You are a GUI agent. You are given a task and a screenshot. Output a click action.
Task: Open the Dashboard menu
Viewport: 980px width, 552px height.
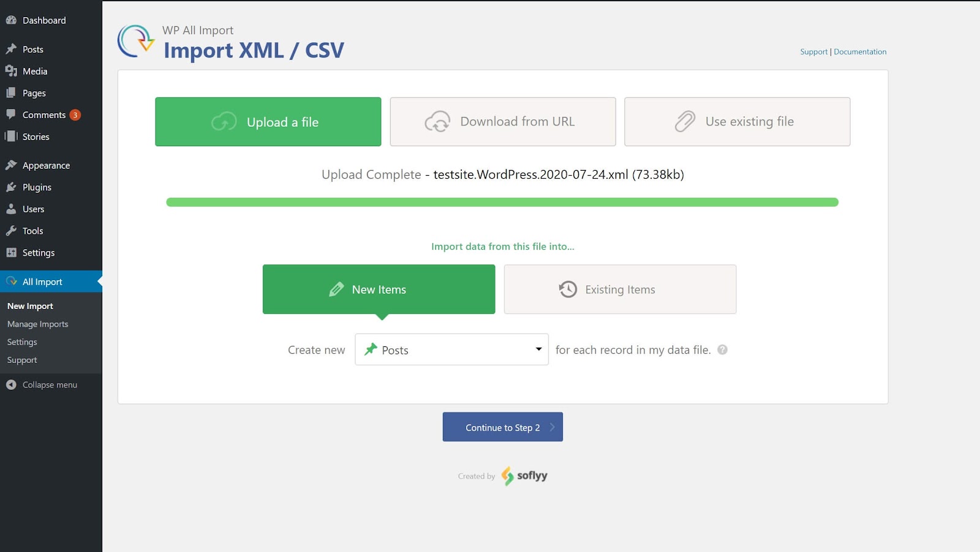click(51, 20)
